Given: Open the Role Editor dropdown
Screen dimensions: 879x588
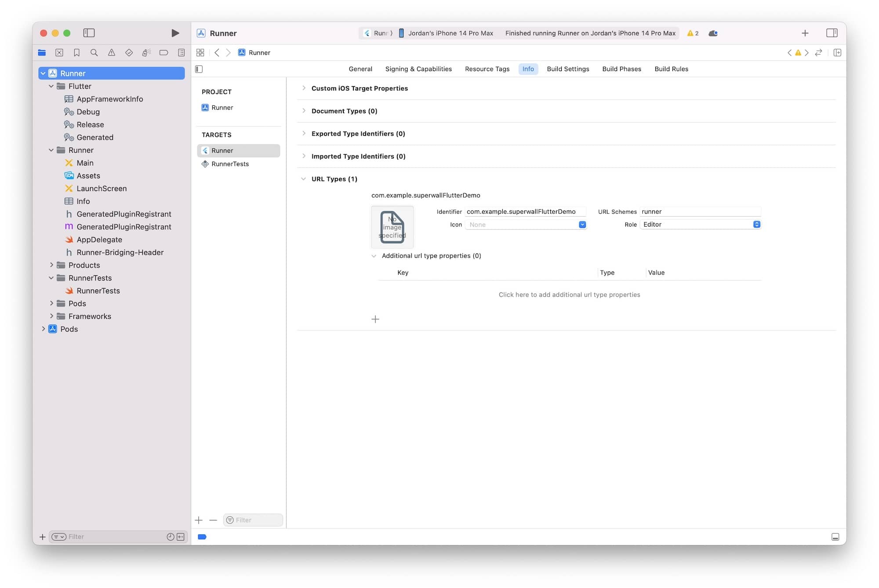Looking at the screenshot, I should point(701,224).
